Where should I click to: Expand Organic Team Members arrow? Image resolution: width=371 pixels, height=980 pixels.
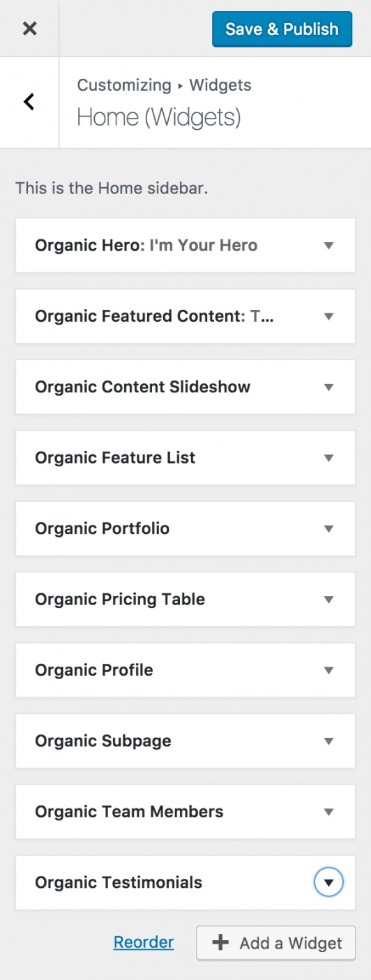pyautogui.click(x=329, y=812)
